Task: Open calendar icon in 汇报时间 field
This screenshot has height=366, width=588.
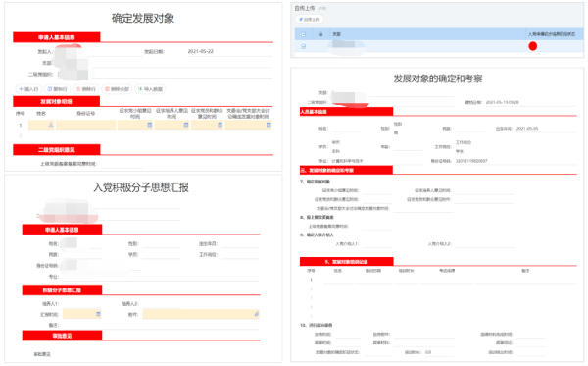Action: point(98,314)
